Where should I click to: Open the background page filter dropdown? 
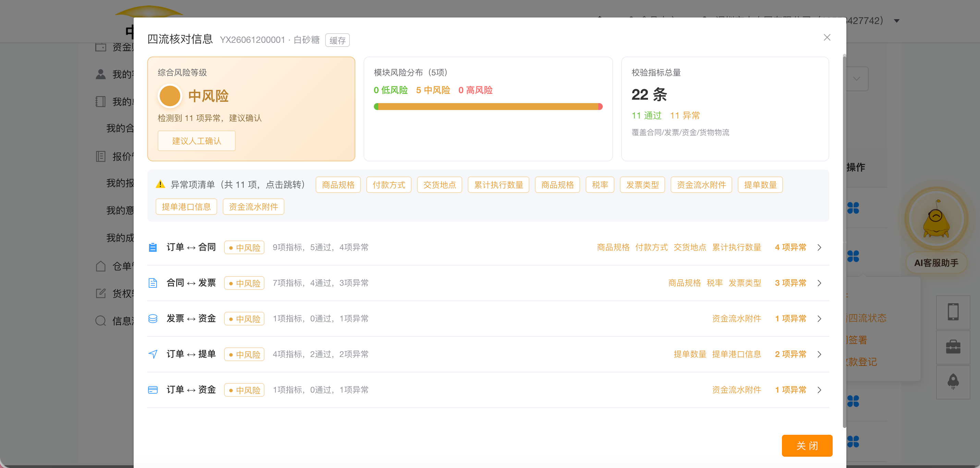point(857,78)
